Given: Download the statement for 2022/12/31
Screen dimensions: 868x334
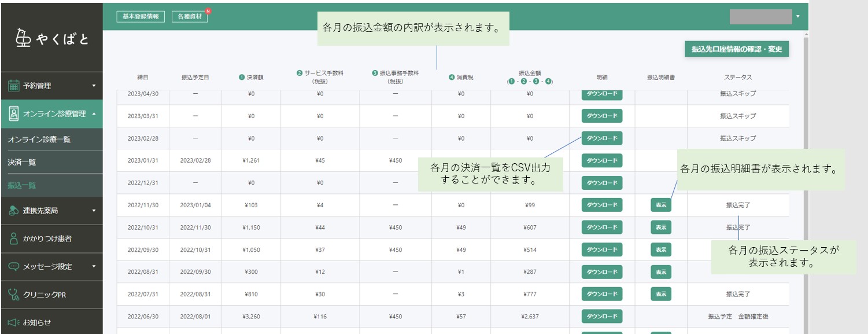Looking at the screenshot, I should pos(602,183).
